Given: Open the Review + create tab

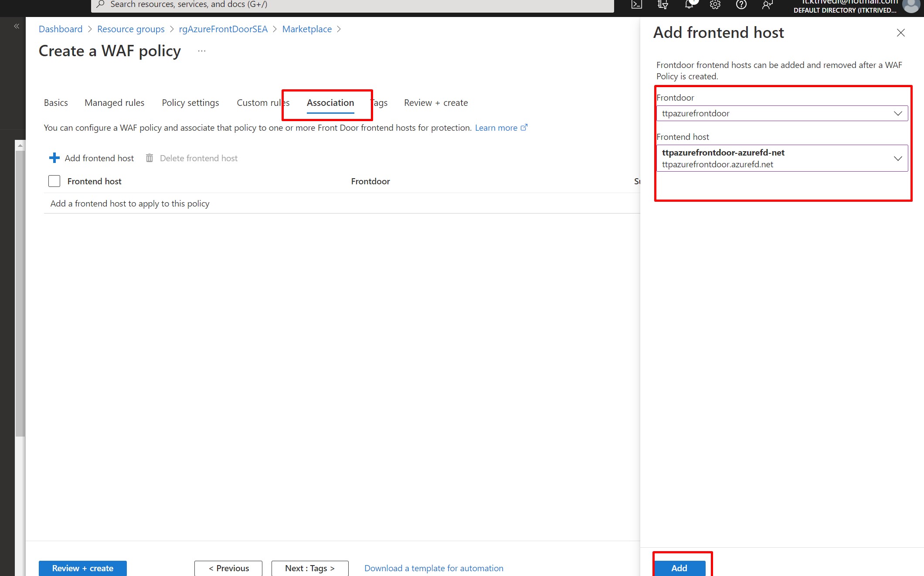Looking at the screenshot, I should click(x=436, y=103).
